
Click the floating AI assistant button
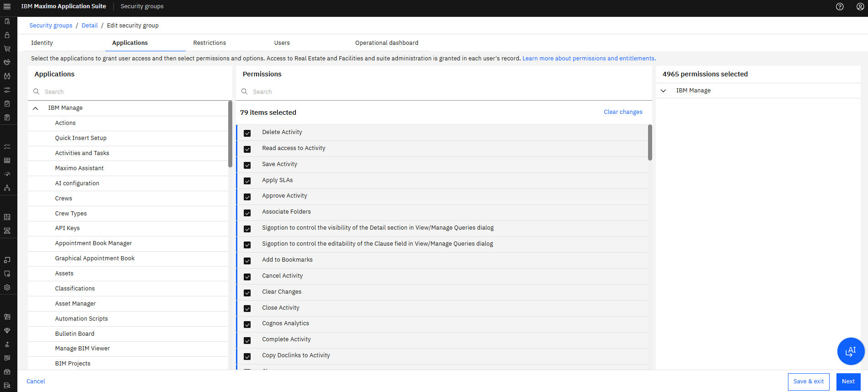850,351
